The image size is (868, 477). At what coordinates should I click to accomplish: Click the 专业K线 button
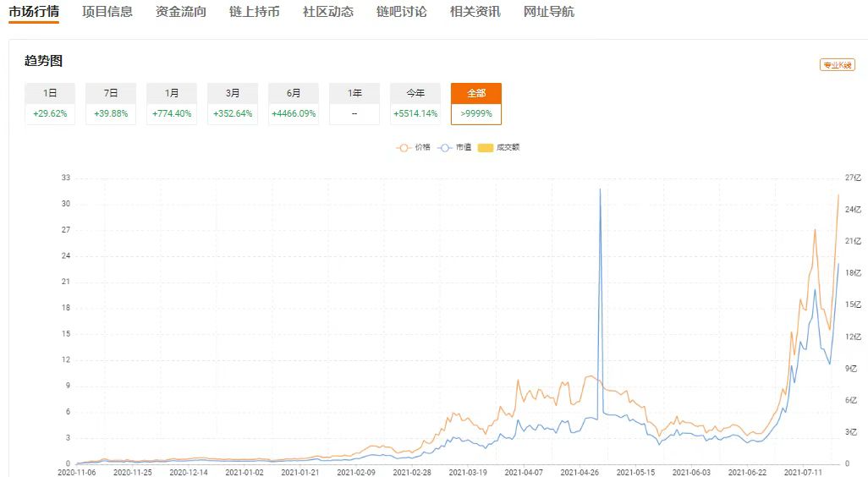click(x=837, y=65)
